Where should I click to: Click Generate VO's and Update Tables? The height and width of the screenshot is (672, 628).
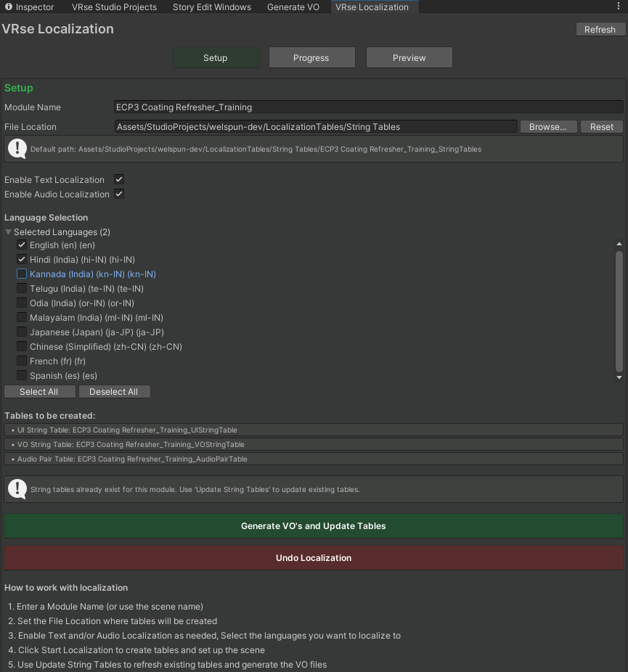313,525
